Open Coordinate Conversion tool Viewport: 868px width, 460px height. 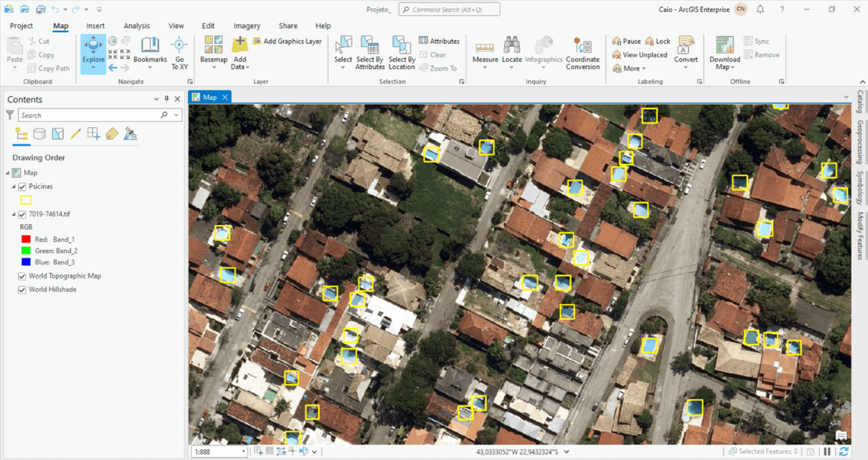click(x=582, y=52)
